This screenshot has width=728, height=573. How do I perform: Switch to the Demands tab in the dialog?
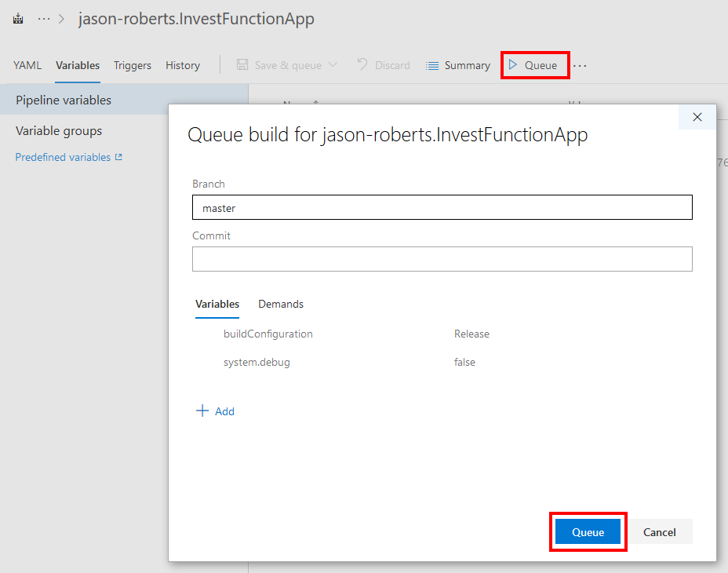(x=280, y=304)
